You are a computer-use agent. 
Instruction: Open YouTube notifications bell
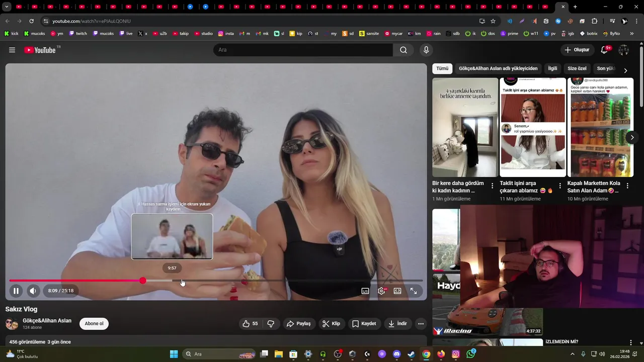click(x=605, y=50)
